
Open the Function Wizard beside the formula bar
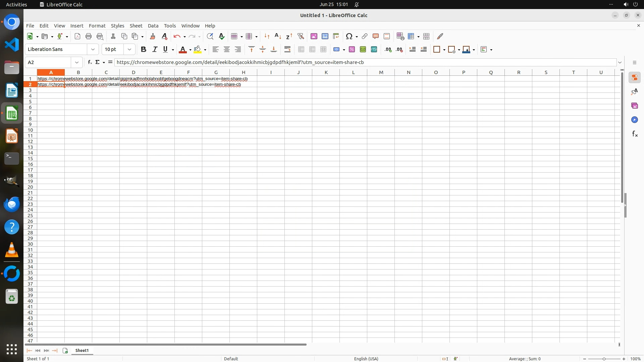pos(90,62)
